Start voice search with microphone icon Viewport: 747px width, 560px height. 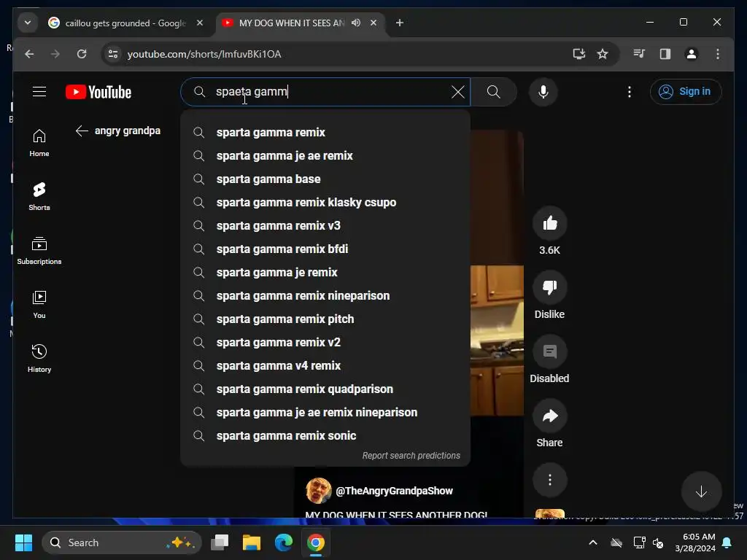coord(543,92)
